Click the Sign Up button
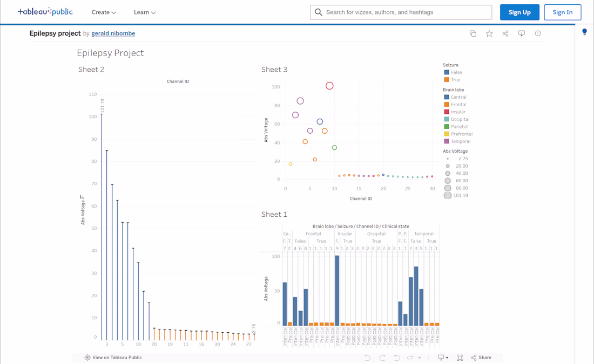 click(519, 12)
